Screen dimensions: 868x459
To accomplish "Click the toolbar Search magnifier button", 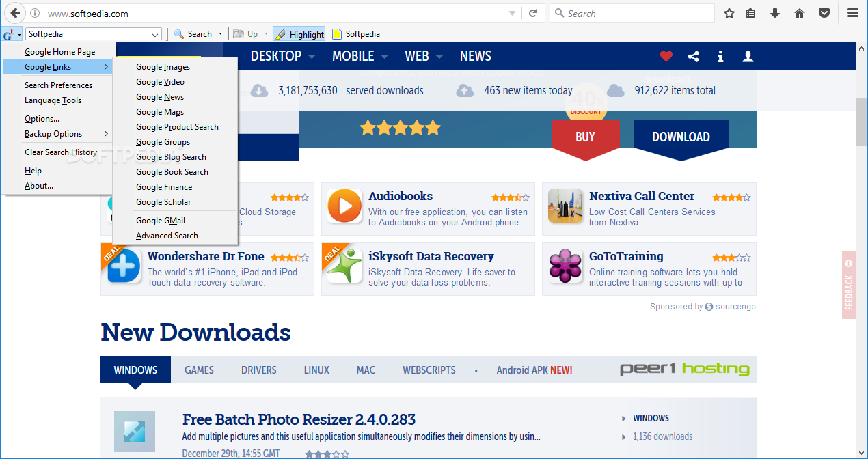I will tap(193, 34).
